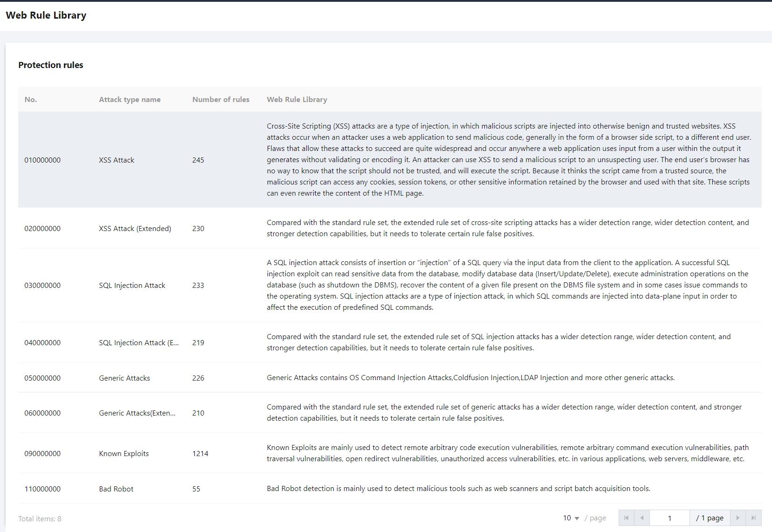This screenshot has height=532, width=772.
Task: Jump to last page arrow
Action: tap(753, 518)
